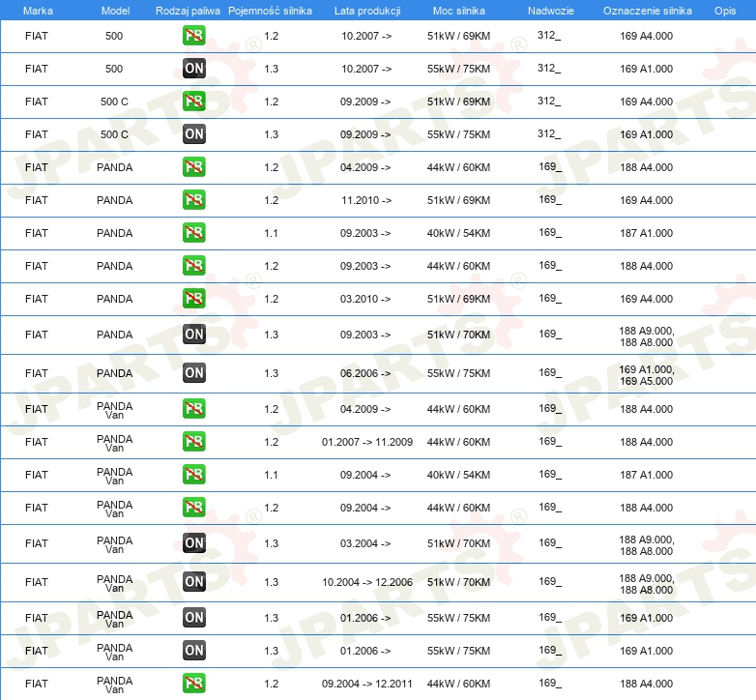Click the petrol icon for PANDA Van 04.2009
Viewport: 756px width, 700px height.
click(x=193, y=408)
